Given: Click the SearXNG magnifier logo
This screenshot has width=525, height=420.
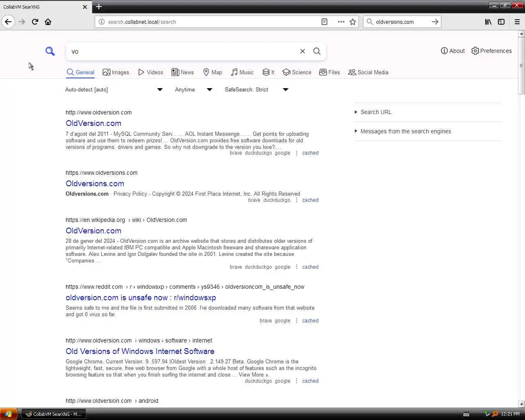Looking at the screenshot, I should (50, 51).
